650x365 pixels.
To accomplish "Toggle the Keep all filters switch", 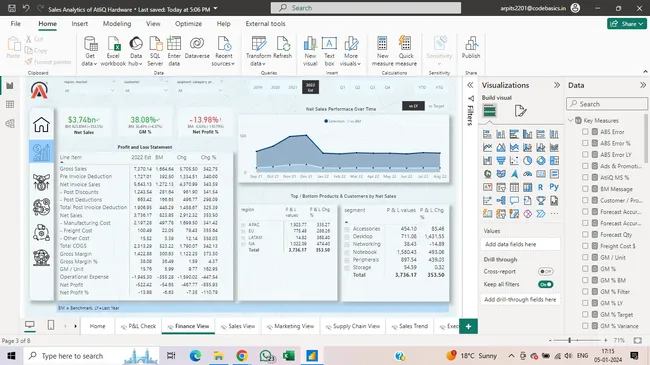I will [546, 285].
